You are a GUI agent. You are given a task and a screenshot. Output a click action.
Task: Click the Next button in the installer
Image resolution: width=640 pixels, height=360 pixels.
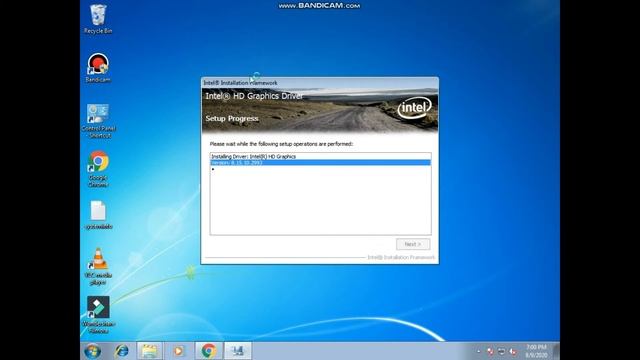pos(413,244)
